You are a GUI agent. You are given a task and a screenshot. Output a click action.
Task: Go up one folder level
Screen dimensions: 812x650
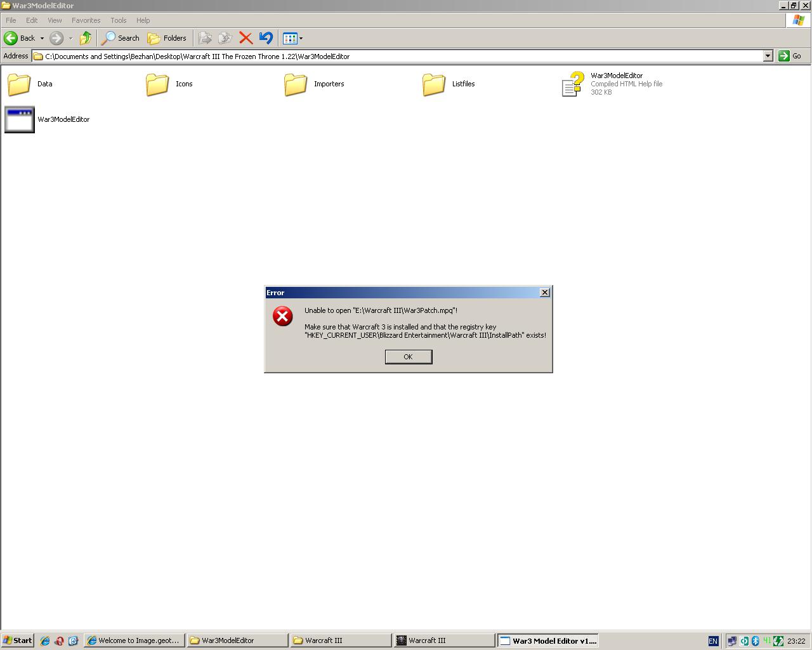click(x=86, y=38)
